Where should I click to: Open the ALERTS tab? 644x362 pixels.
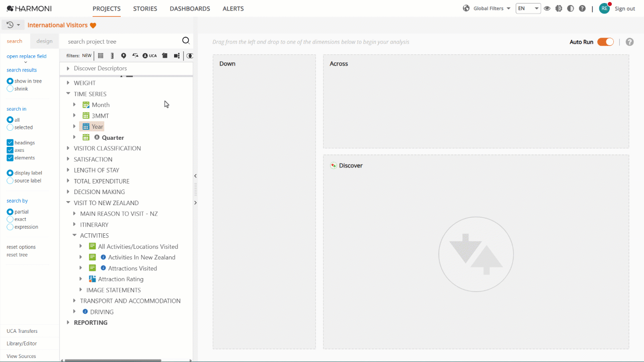(233, 9)
